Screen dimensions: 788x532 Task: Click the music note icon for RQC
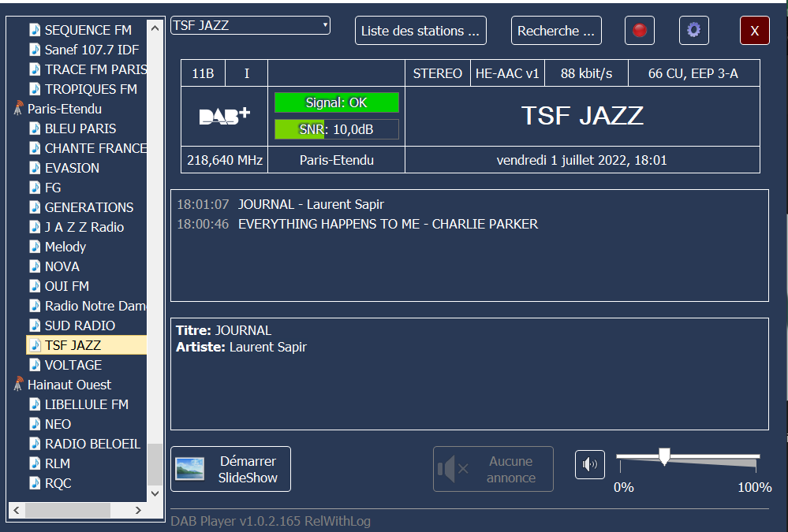click(x=35, y=483)
